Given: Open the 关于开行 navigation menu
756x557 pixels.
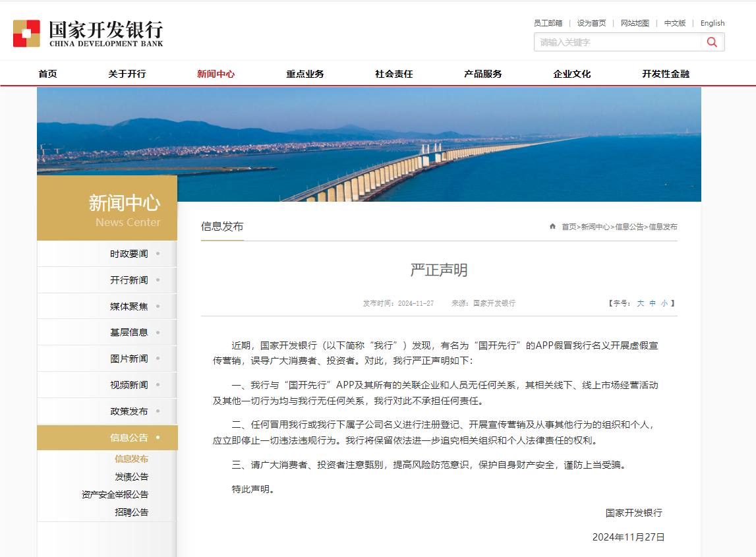Looking at the screenshot, I should pyautogui.click(x=127, y=74).
